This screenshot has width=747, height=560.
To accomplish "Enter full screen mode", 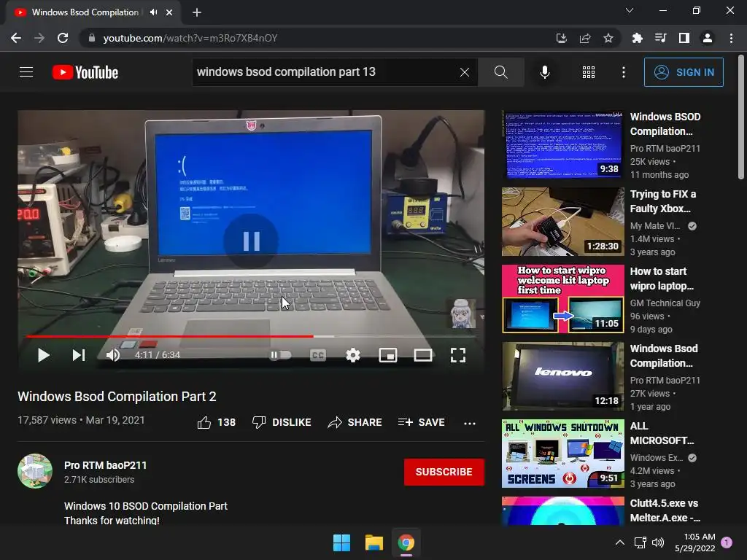I will click(x=458, y=355).
